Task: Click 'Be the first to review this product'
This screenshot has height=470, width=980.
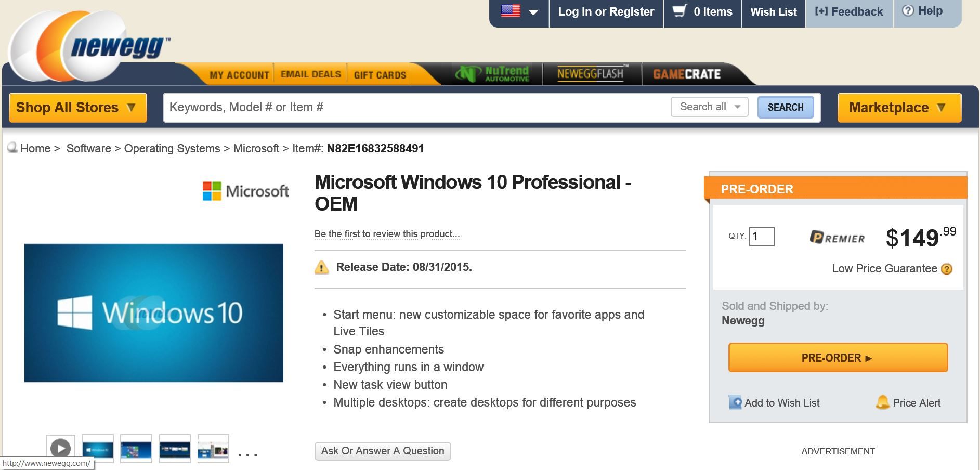Action: point(387,234)
